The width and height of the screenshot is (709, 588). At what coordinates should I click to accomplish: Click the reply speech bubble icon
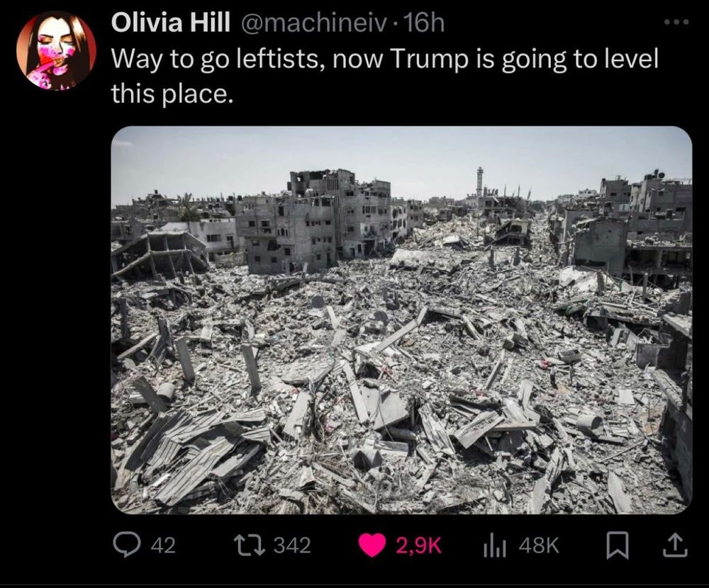128,545
